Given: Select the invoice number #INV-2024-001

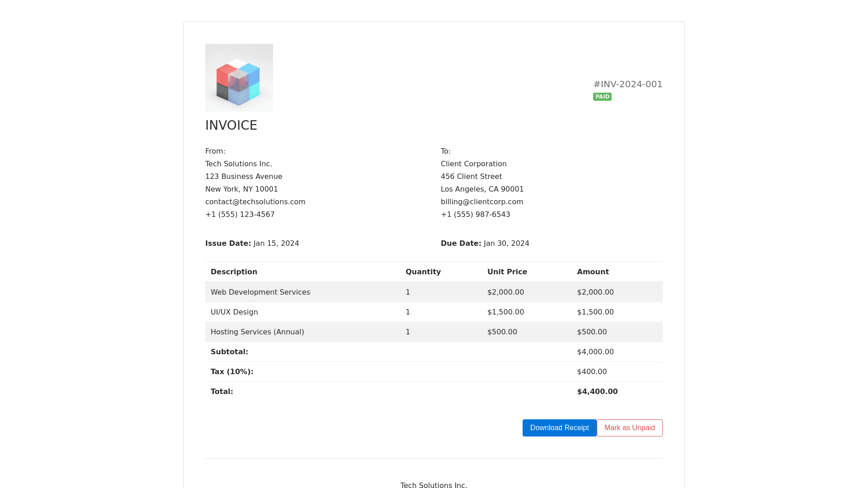Looking at the screenshot, I should (x=627, y=84).
